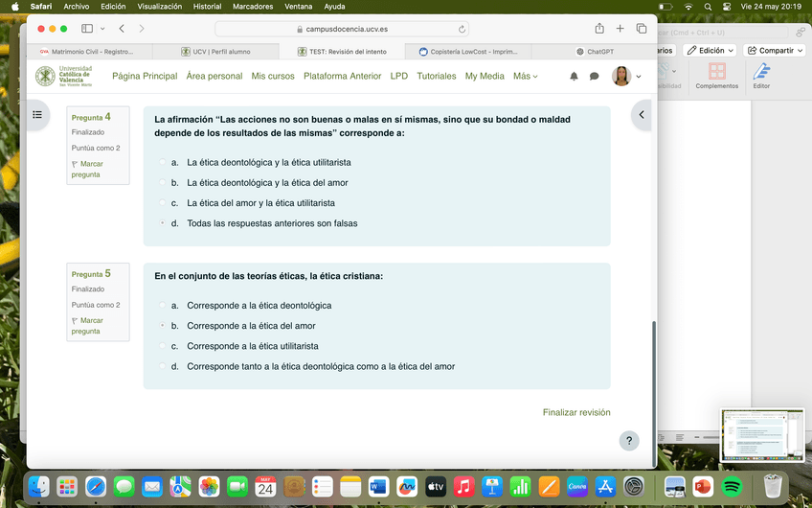
Task: Open Finder from the Dock
Action: point(39,487)
